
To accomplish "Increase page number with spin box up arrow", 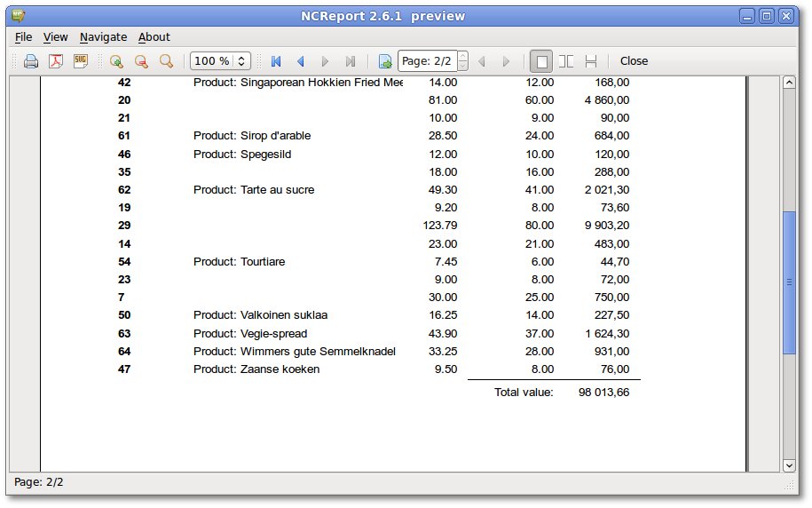I will [x=463, y=56].
